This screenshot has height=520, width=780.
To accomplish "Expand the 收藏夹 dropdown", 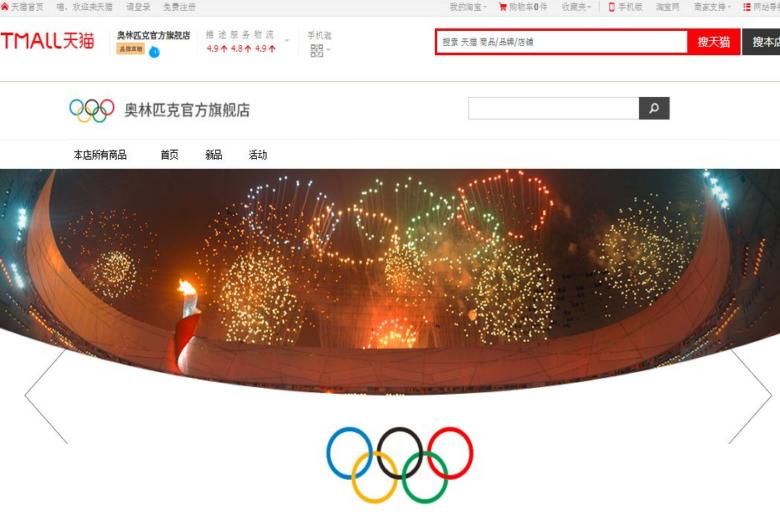I will 576,7.
